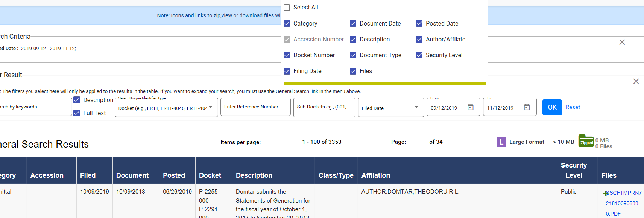
Task: Open the Filed Date dropdown
Action: pyautogui.click(x=391, y=108)
